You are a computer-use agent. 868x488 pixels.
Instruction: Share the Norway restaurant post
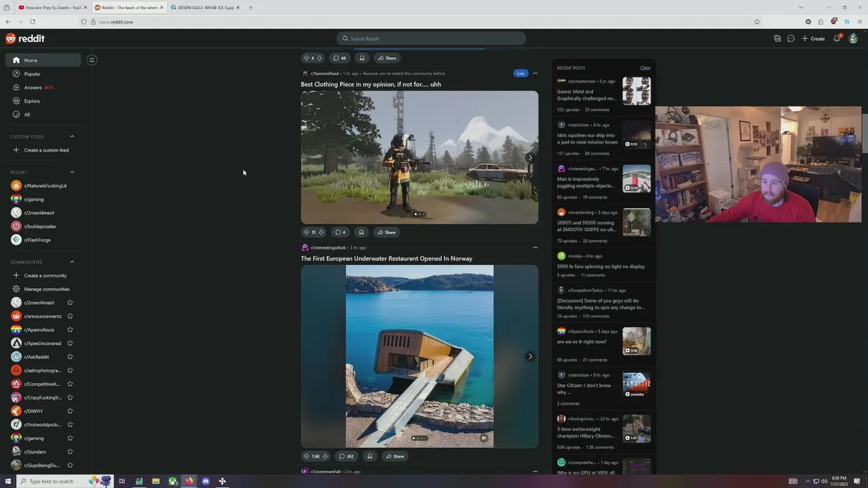pos(395,456)
